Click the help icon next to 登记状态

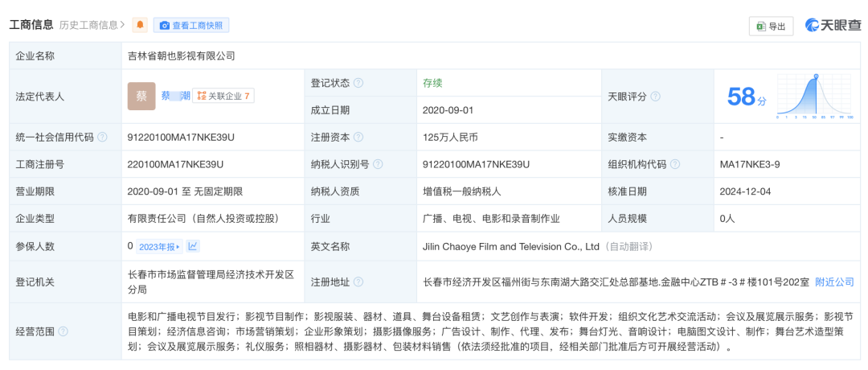(x=358, y=83)
